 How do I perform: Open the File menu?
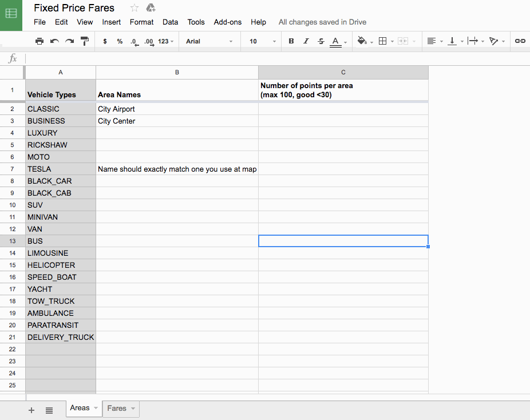tap(39, 22)
